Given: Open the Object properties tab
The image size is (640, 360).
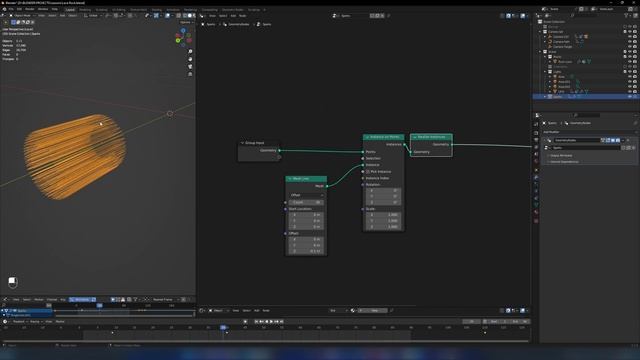Looking at the screenshot, I should pyautogui.click(x=536, y=170).
